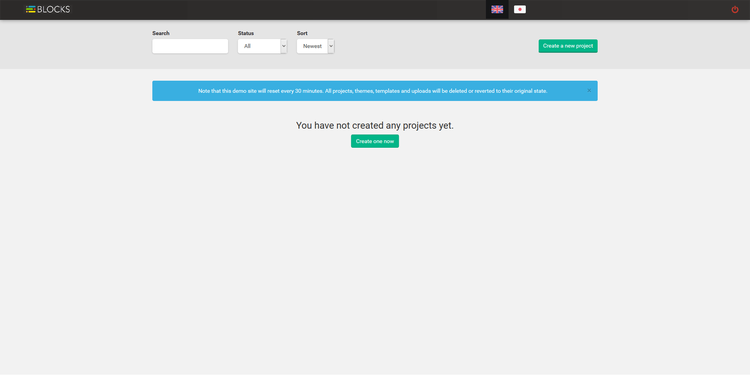Open the Sort dropdown showing Newest
This screenshot has width=750, height=375.
[316, 46]
